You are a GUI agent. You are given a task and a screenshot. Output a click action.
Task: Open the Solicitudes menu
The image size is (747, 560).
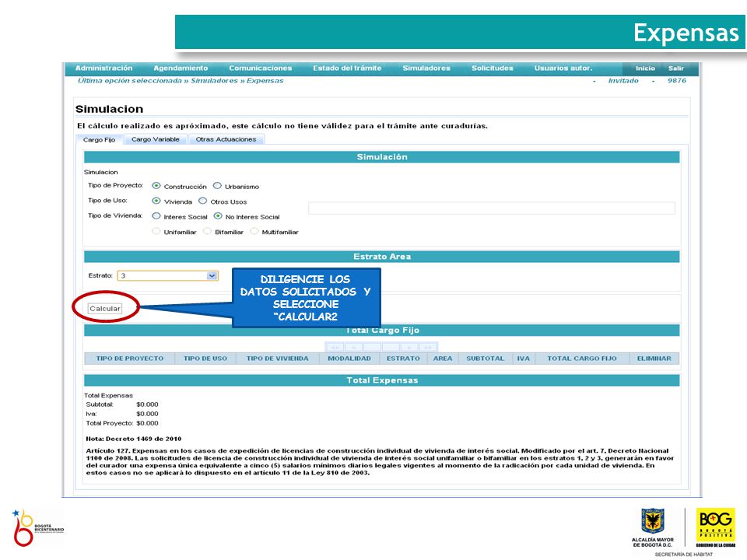[492, 68]
